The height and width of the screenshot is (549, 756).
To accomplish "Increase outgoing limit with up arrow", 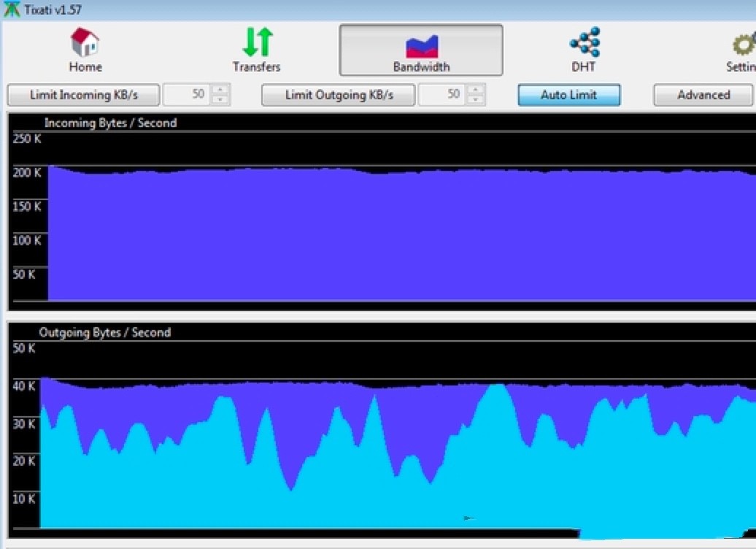I will coord(476,89).
